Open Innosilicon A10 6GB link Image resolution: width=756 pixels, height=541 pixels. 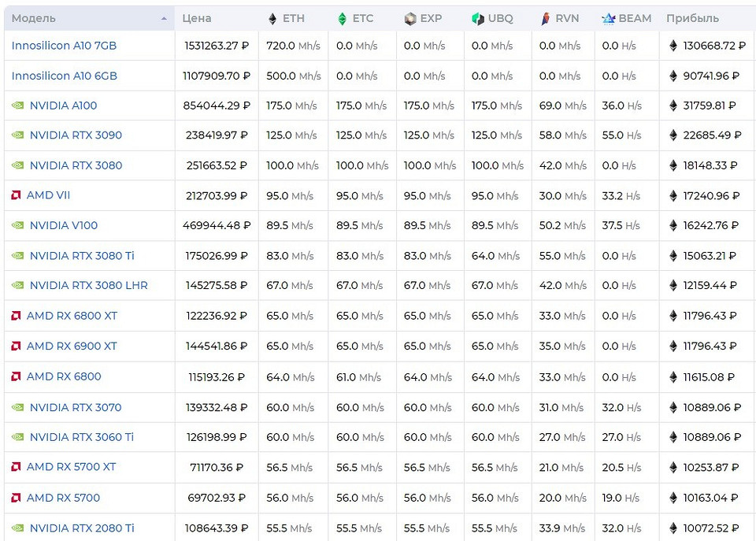(x=64, y=76)
